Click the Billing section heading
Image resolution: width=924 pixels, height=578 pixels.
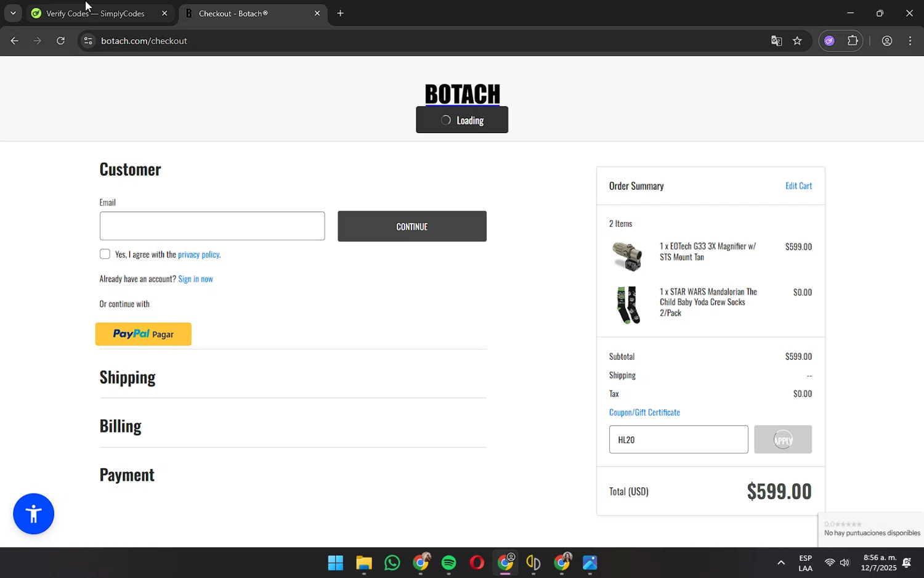tap(121, 426)
